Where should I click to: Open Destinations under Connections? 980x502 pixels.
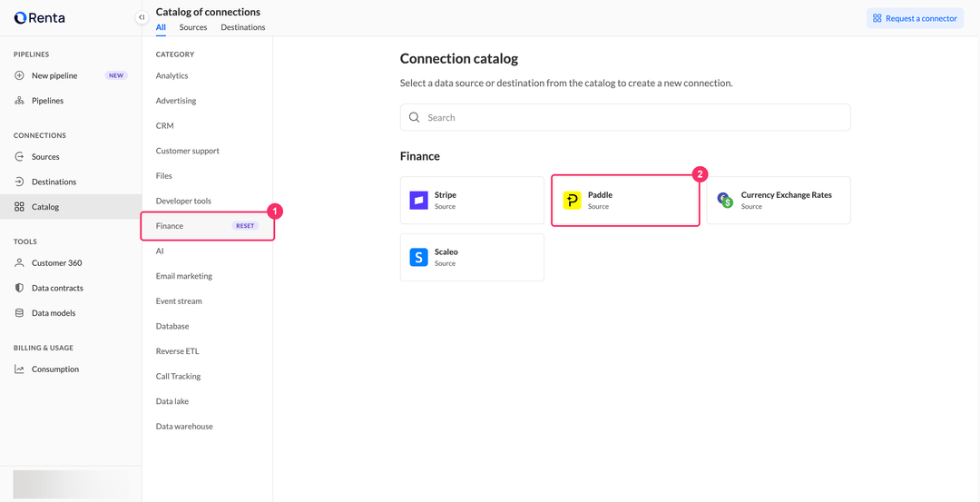71,182
